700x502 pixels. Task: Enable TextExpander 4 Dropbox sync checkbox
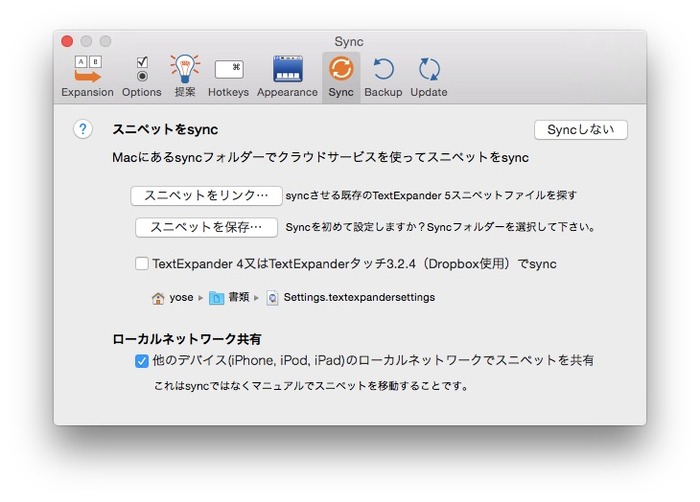coord(142,264)
